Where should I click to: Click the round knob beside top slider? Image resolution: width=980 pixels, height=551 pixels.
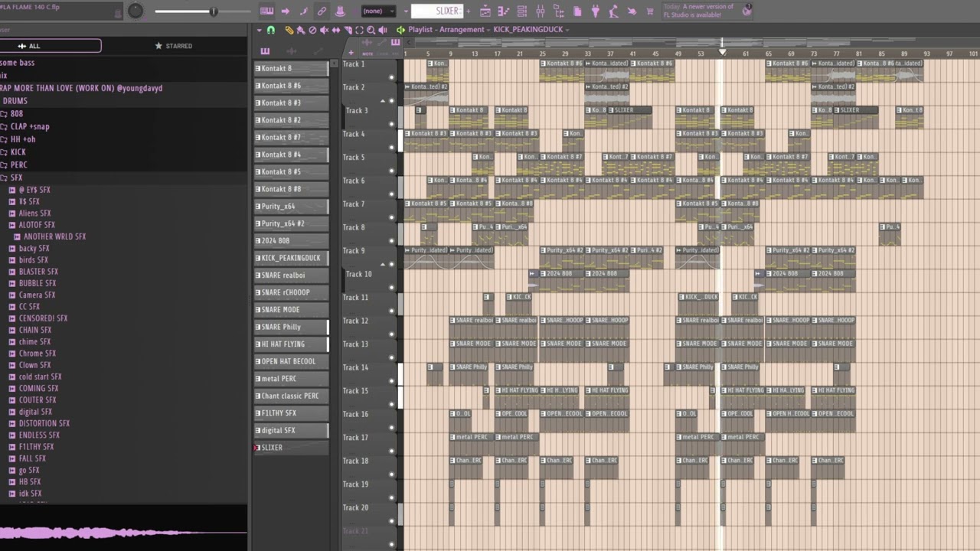136,11
